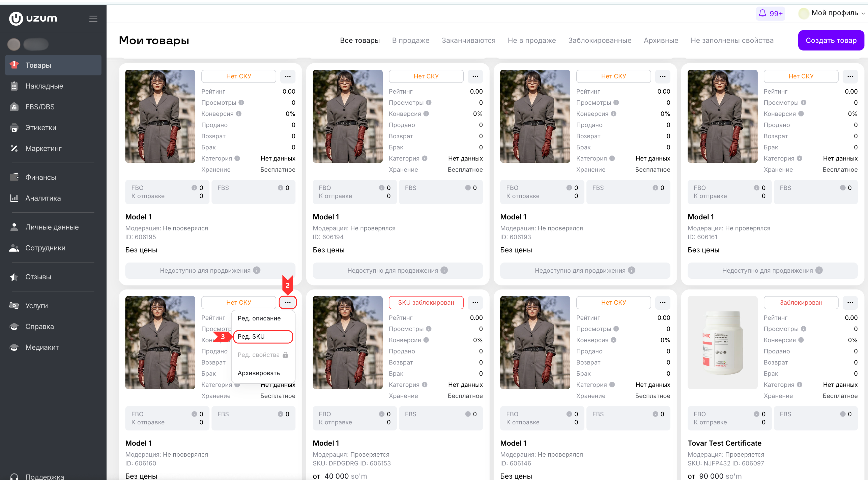Open the three-dot menu for product ID 606194
868x480 pixels.
coord(475,76)
